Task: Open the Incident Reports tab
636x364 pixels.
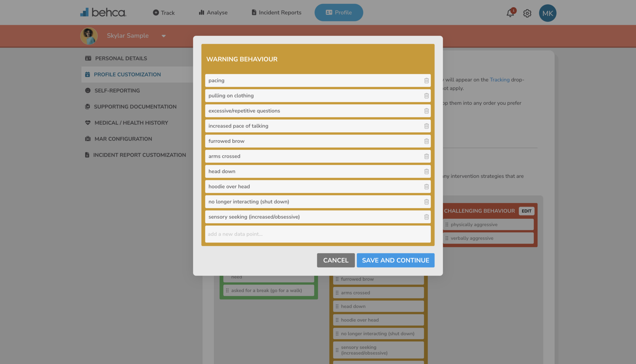Action: click(x=276, y=12)
